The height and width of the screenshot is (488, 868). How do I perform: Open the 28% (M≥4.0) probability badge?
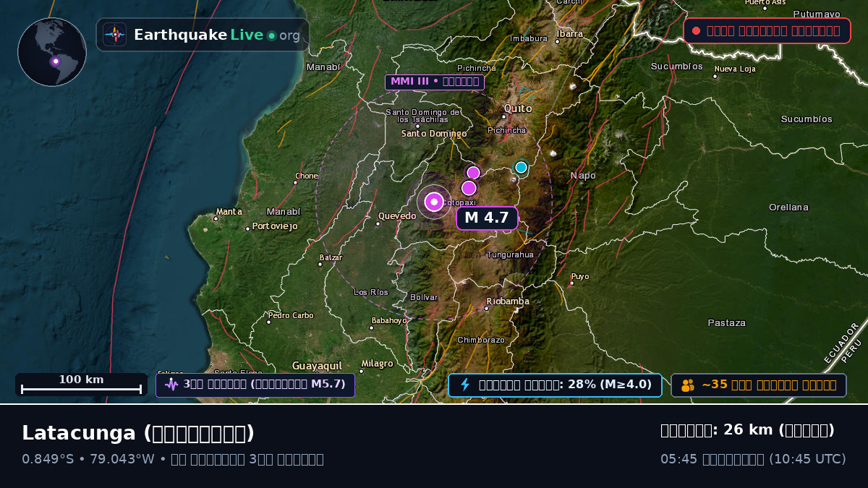[x=555, y=385]
